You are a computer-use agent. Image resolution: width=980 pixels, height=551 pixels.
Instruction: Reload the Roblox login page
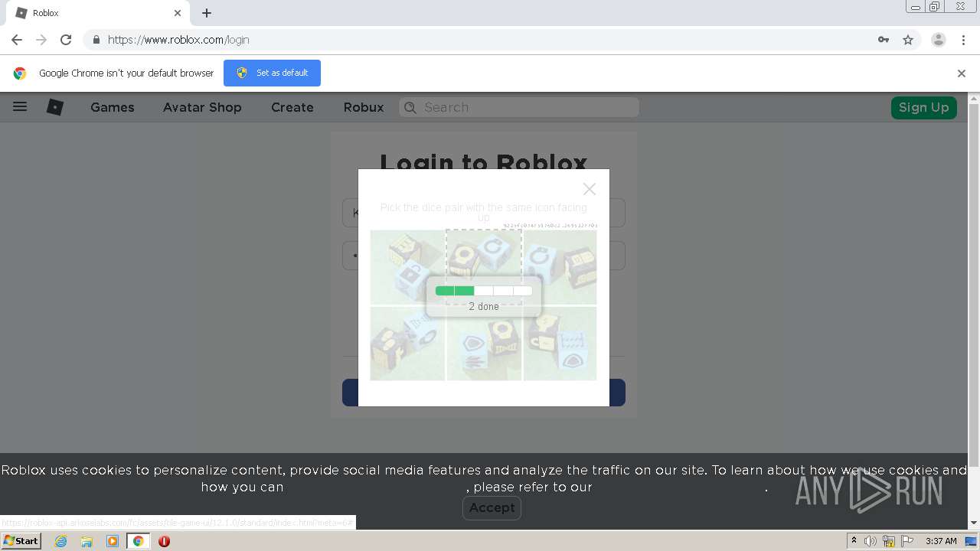[66, 40]
